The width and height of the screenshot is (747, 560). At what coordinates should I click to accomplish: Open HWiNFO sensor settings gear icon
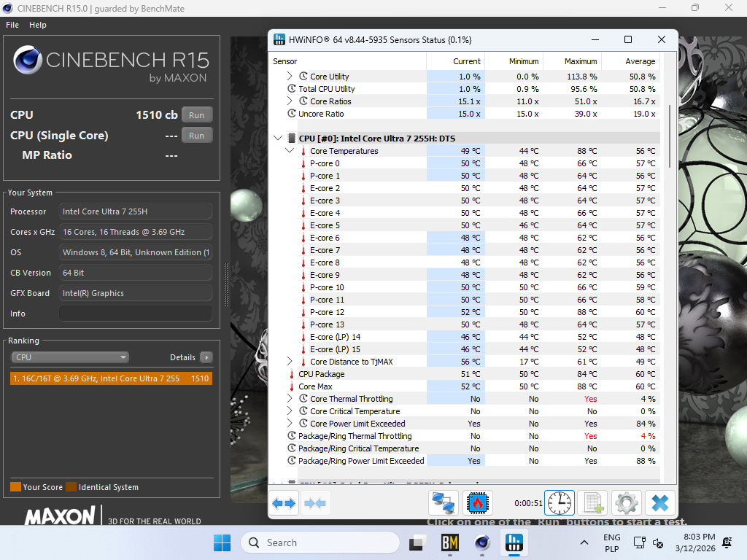627,503
